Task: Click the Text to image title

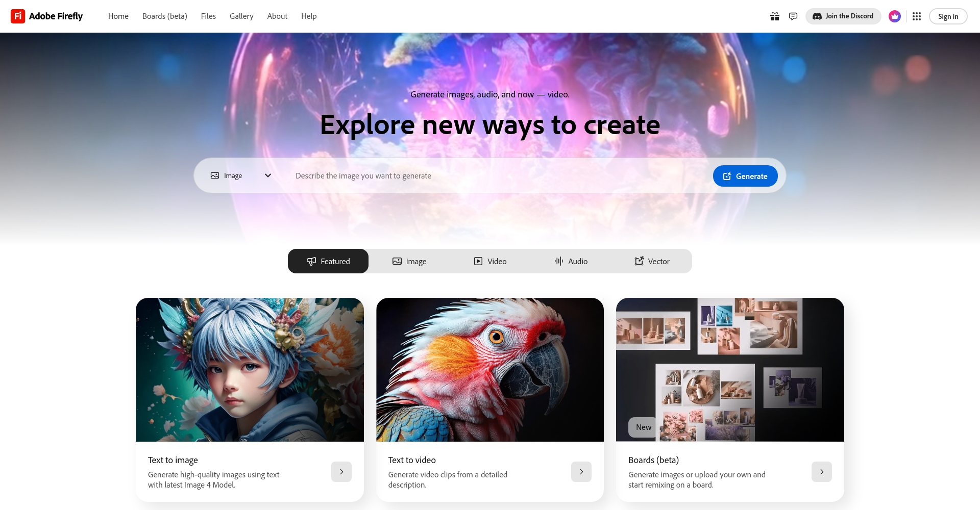Action: (173, 460)
